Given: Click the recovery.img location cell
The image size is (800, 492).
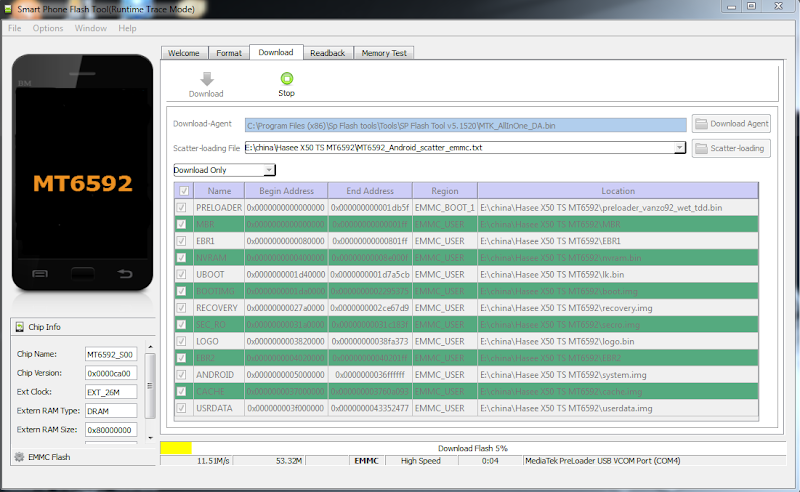Looking at the screenshot, I should (618, 308).
